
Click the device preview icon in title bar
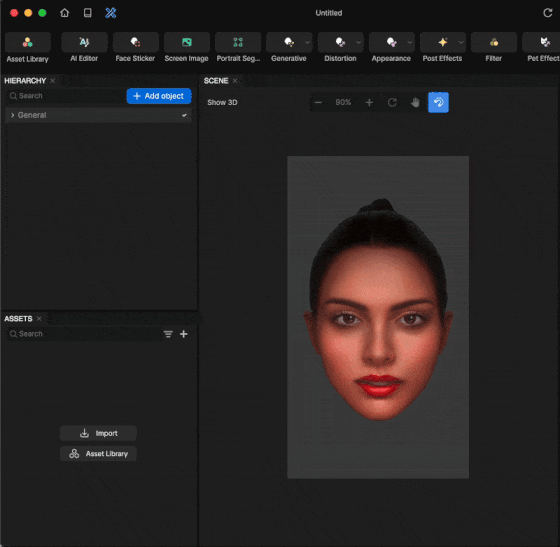pos(88,13)
